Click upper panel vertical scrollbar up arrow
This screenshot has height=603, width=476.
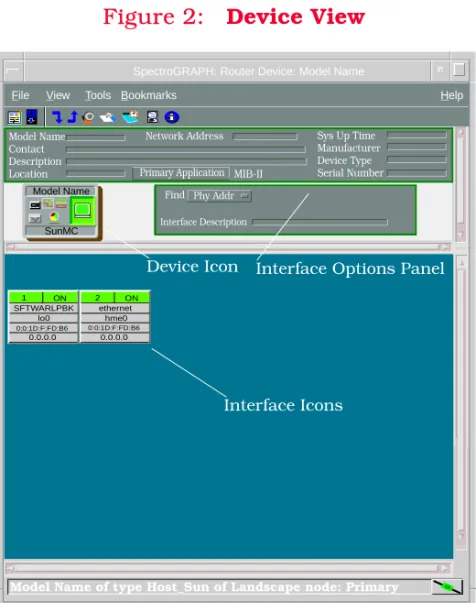coord(461,133)
